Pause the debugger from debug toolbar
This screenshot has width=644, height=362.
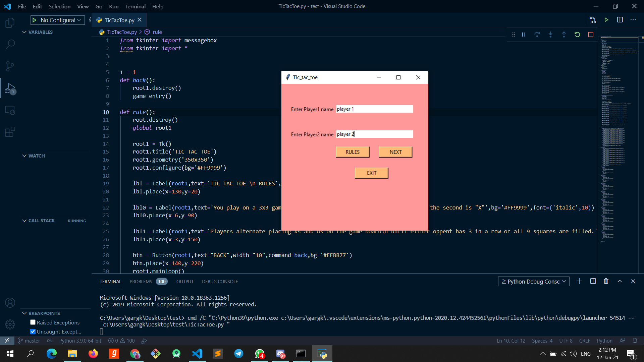(x=524, y=35)
